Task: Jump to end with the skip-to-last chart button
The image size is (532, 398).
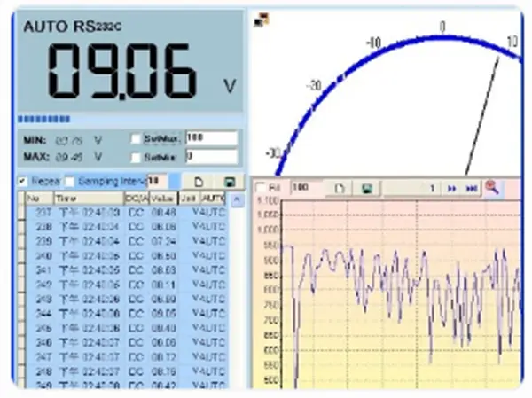Action: [472, 188]
